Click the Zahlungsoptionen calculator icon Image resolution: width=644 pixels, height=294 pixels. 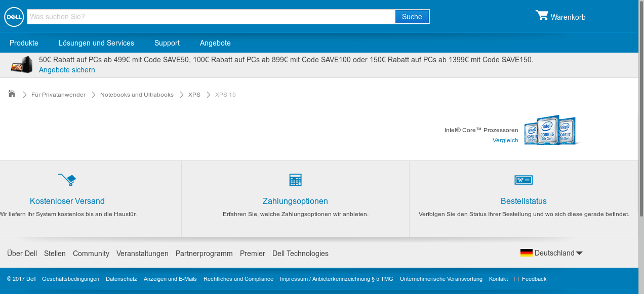pyautogui.click(x=295, y=180)
